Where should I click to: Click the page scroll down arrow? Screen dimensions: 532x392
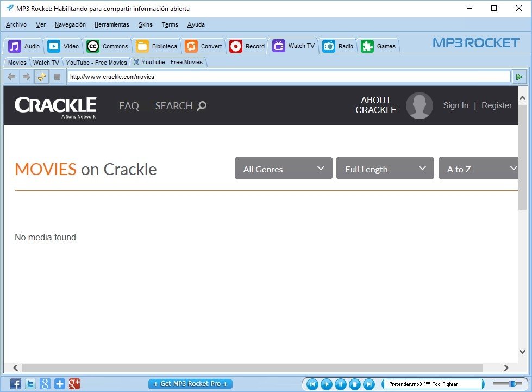(523, 352)
